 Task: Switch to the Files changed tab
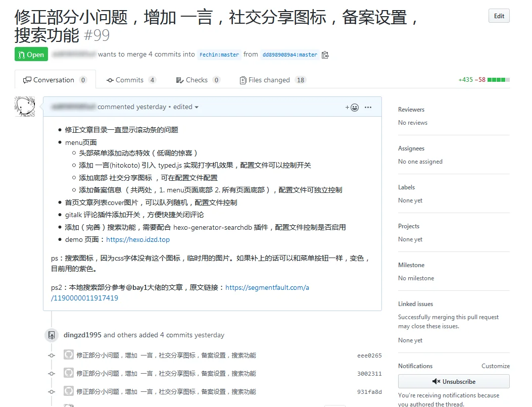tap(273, 80)
